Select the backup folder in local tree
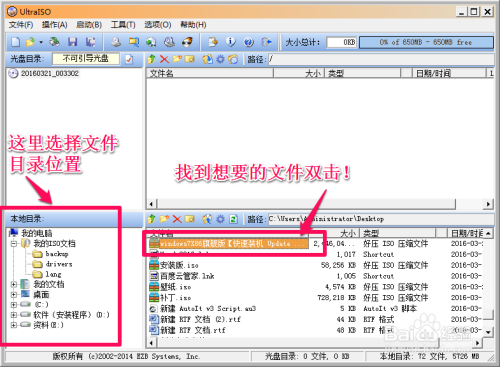Image resolution: width=500 pixels, height=367 pixels. point(57,254)
